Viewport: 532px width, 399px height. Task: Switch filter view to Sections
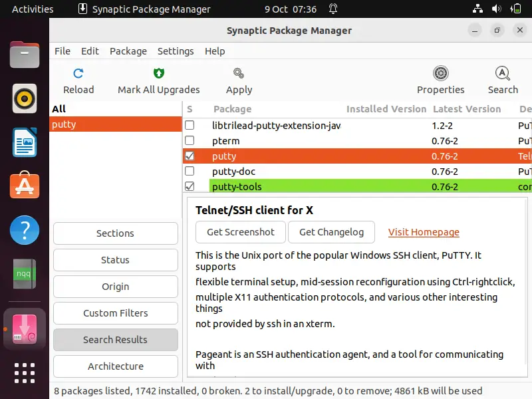tap(115, 233)
